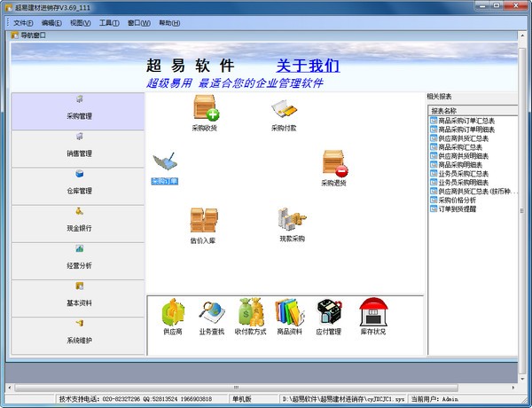
Task: Click the horizontal scrollbar left arrow
Action: (10, 388)
